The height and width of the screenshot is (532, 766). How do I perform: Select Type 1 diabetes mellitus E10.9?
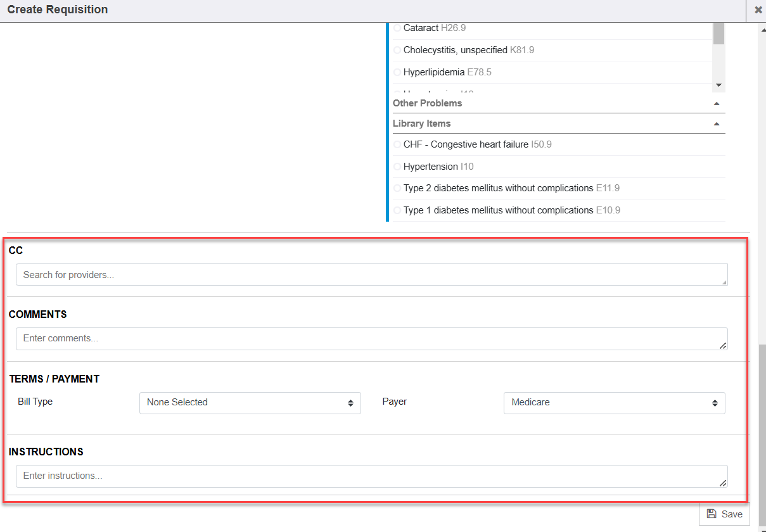click(397, 210)
